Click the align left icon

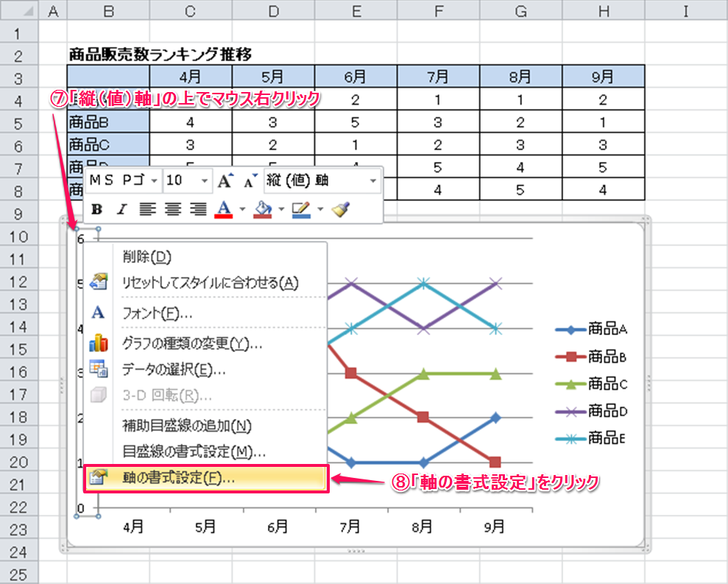[x=148, y=209]
